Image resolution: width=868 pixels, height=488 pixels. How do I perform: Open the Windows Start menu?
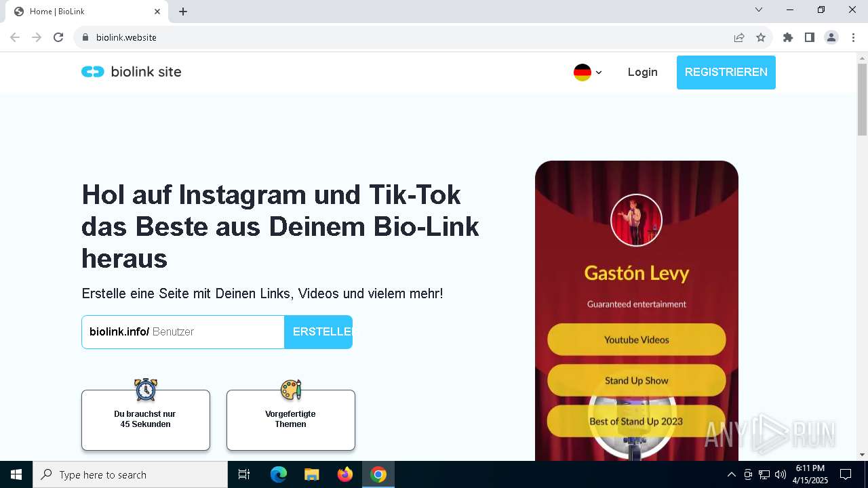click(x=16, y=474)
